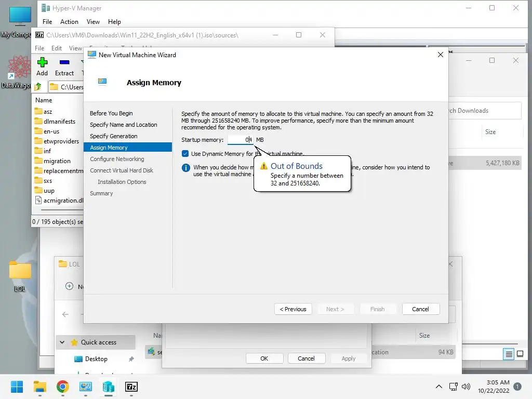Viewport: 532px width, 399px height.
Task: Click OK in the background dialog
Action: pyautogui.click(x=264, y=358)
